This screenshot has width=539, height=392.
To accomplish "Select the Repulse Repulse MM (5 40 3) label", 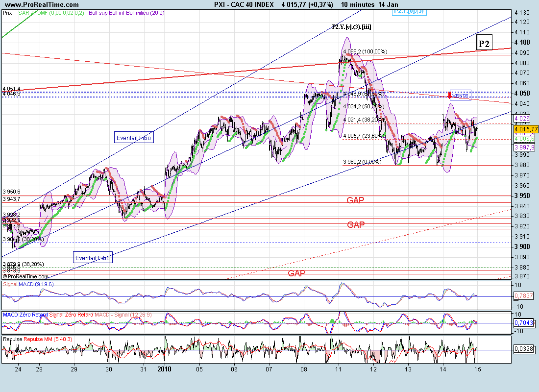I will (x=37, y=340).
